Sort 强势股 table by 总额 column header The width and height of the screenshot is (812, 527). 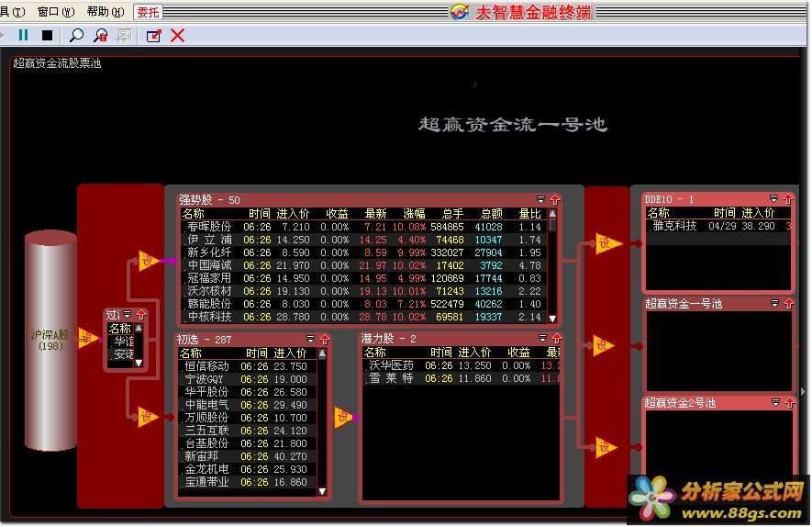[491, 214]
